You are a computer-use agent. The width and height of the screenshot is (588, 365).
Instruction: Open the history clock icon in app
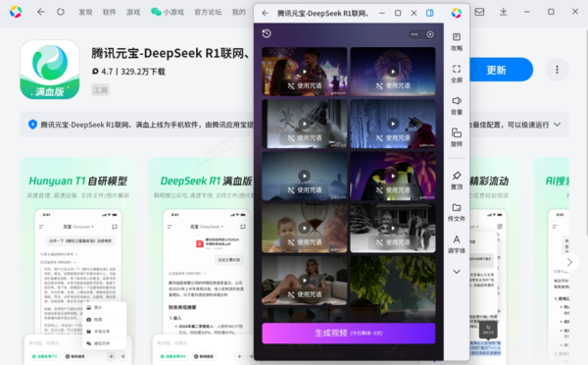click(267, 33)
